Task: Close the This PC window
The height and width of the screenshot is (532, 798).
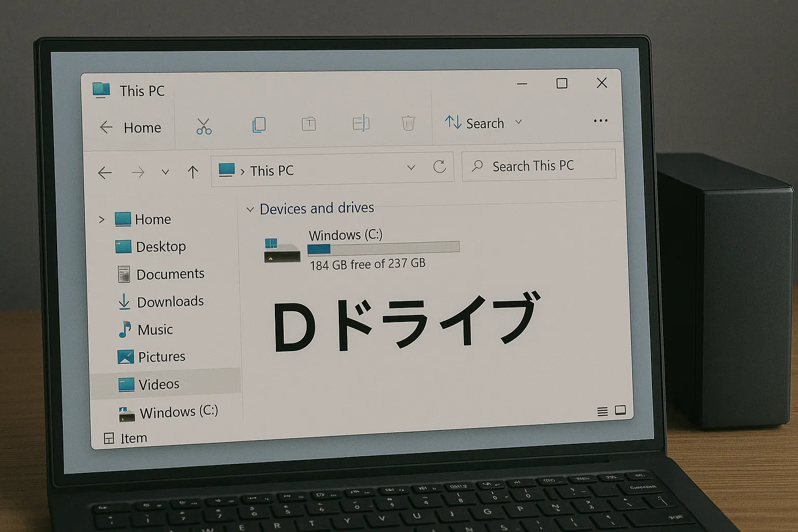Action: (602, 83)
